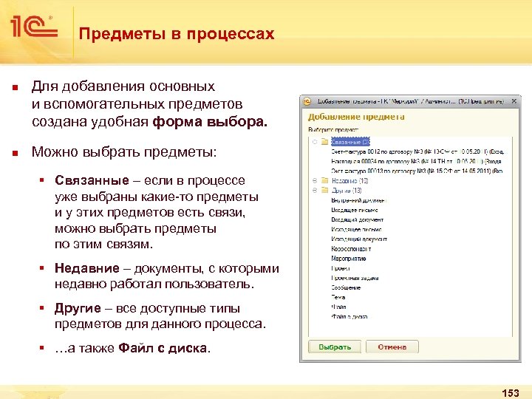Viewport: 532px width, 399px height.
Task: Choose Исходящее письмо item
Action: click(356, 229)
